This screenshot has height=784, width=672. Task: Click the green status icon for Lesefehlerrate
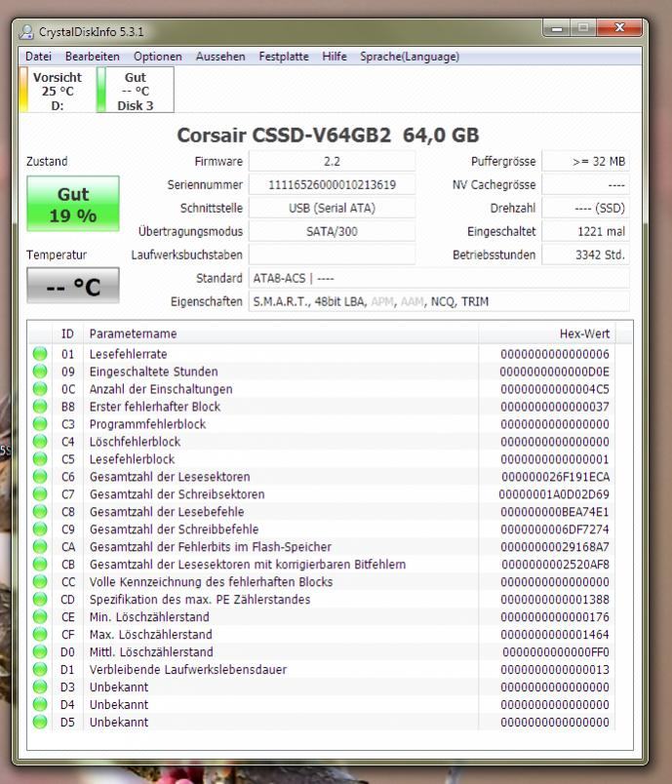[x=40, y=354]
